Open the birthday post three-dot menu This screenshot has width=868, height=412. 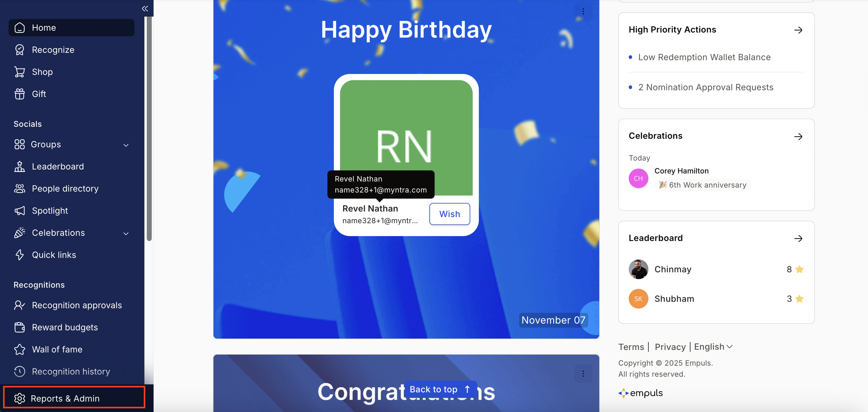[x=583, y=11]
